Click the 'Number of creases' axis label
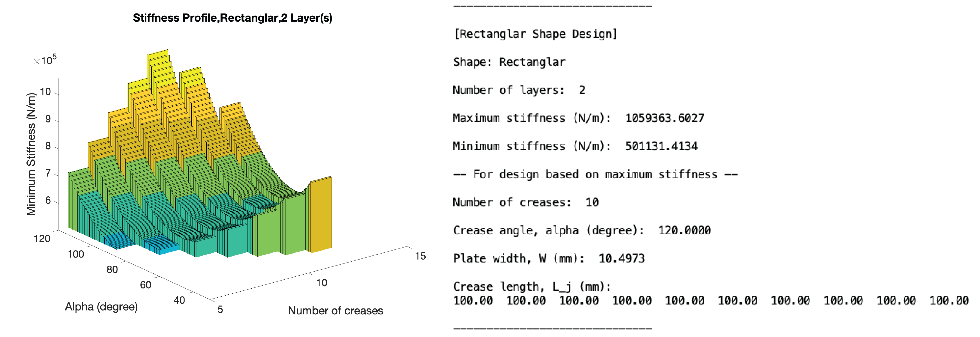The image size is (980, 337). click(x=335, y=310)
